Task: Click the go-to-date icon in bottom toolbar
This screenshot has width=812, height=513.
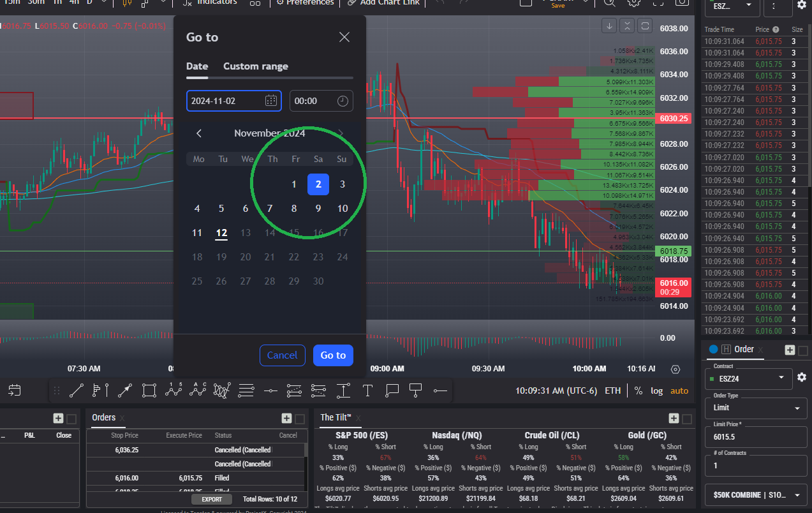Action: click(14, 390)
